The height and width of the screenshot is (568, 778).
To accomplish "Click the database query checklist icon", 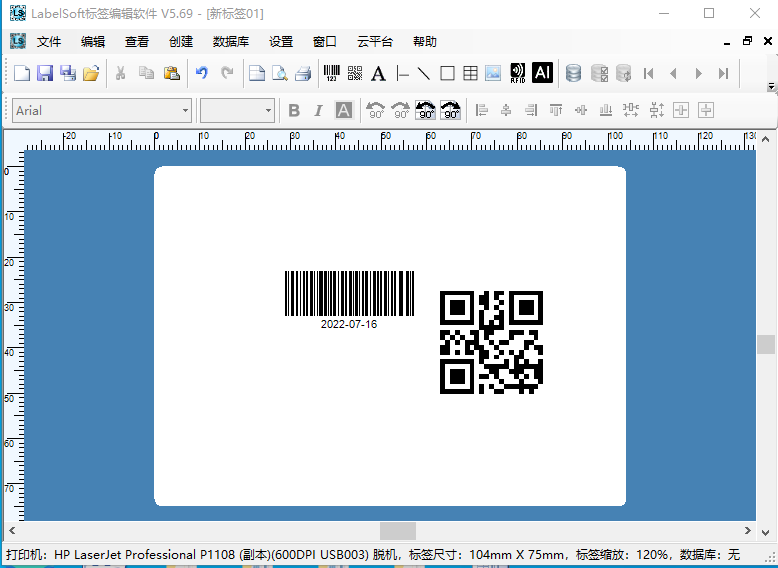I will point(599,73).
